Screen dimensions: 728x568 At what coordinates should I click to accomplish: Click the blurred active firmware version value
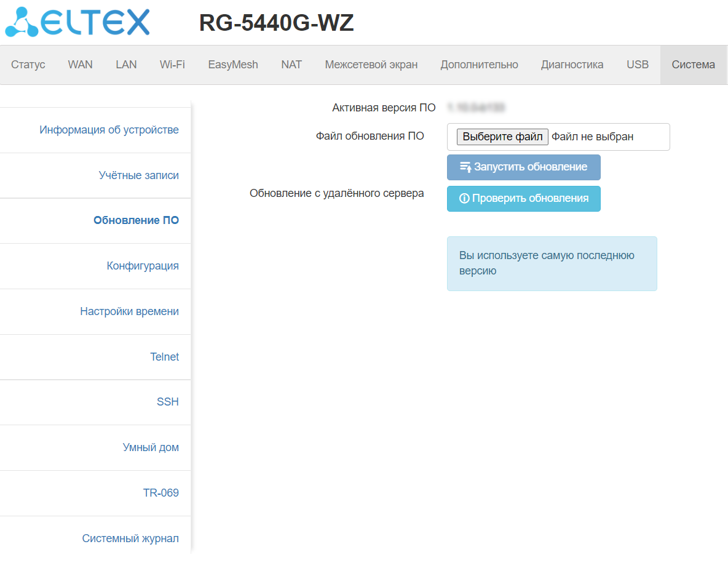tap(477, 108)
